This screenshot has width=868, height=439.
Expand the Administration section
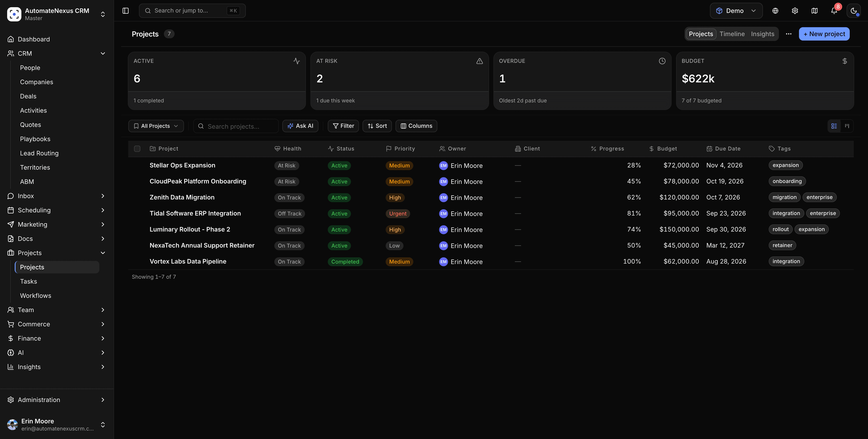57,400
